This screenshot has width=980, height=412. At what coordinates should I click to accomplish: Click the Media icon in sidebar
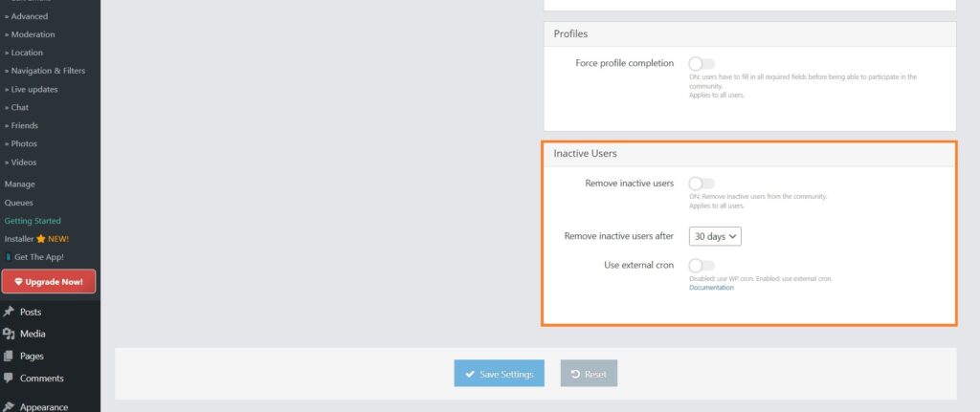pyautogui.click(x=9, y=334)
